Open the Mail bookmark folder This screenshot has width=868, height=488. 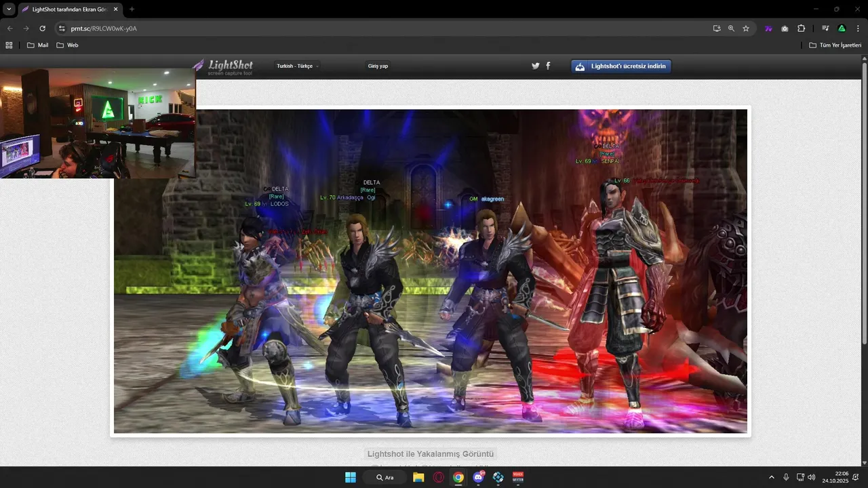point(37,45)
